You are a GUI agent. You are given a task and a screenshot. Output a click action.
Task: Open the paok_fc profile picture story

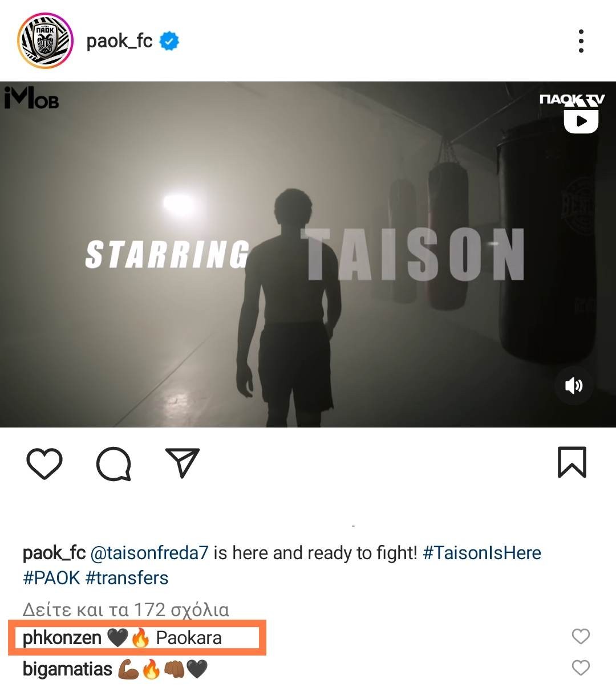tap(46, 41)
